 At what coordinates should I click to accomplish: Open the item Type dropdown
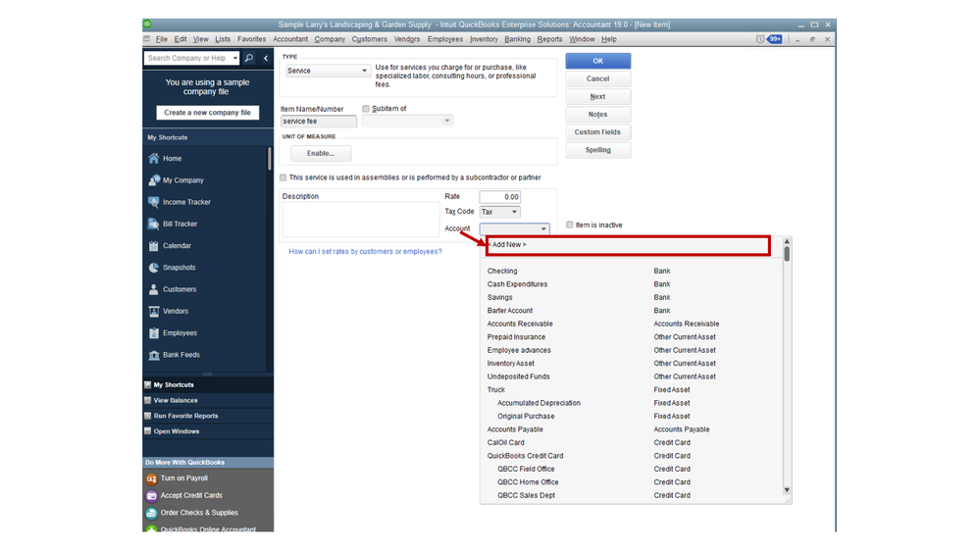coord(328,71)
